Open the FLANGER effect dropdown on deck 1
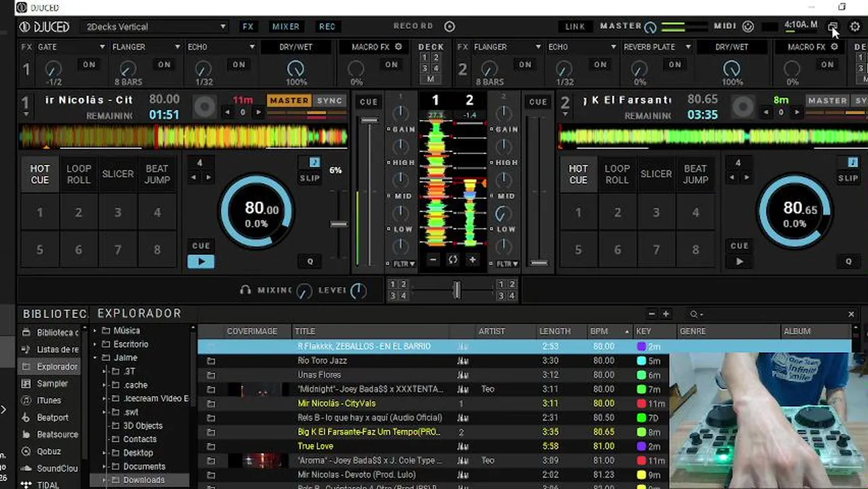 [147, 47]
